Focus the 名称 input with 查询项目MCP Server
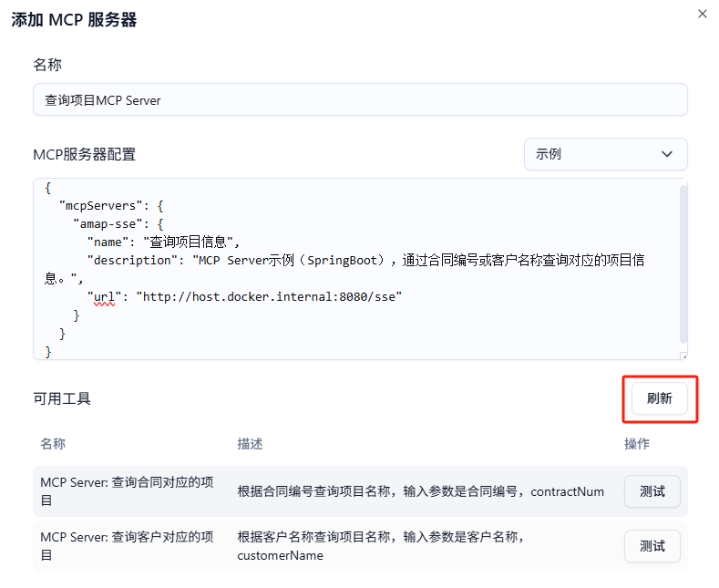 360,100
